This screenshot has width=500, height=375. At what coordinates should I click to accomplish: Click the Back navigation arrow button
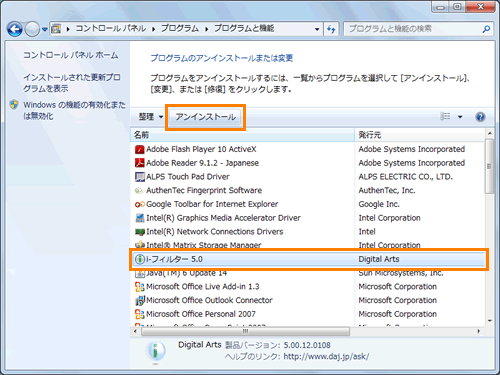[15, 29]
